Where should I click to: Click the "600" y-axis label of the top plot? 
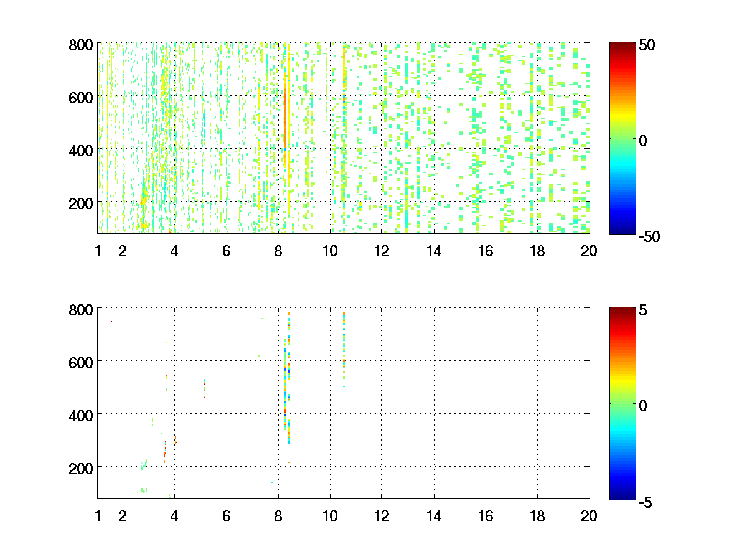tap(81, 97)
